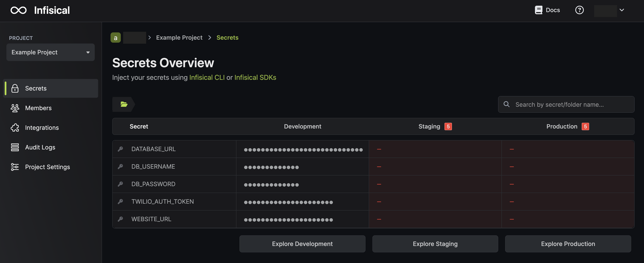Click the Explore Staging button
Screen dimensions: 644x263
pyautogui.click(x=435, y=244)
